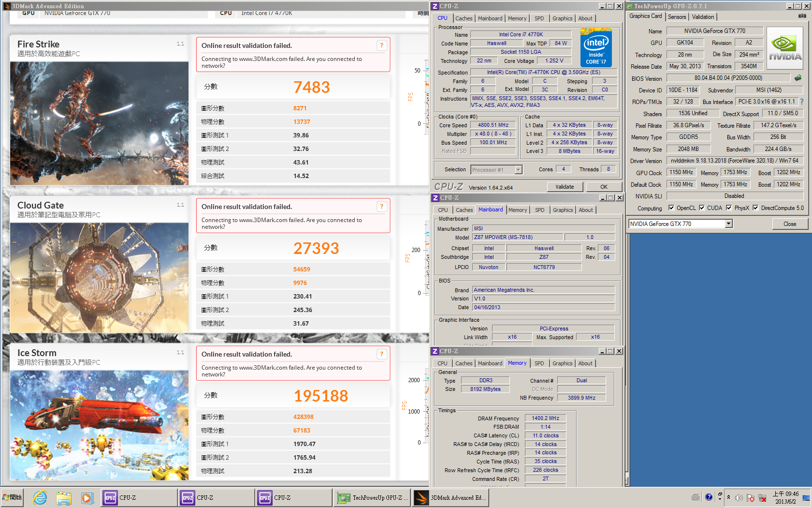Toggle the OpenCL checkbox in GPU-Z

pyautogui.click(x=671, y=208)
